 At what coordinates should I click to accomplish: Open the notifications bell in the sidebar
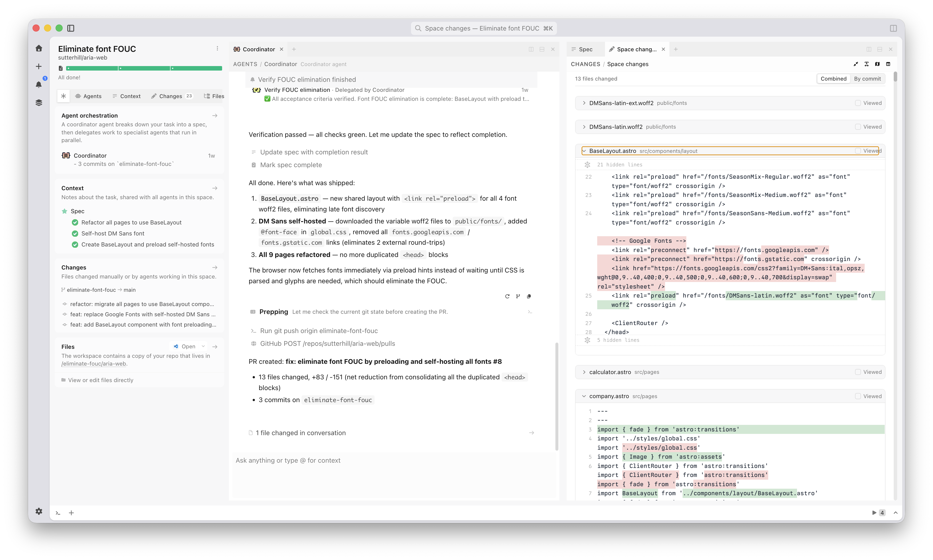coord(39,85)
